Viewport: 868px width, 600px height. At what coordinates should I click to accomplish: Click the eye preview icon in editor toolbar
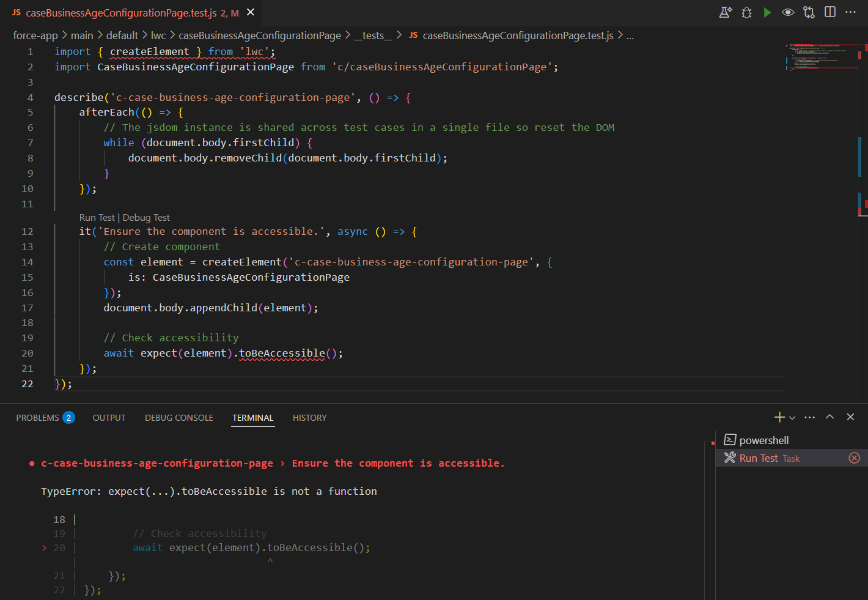click(788, 12)
